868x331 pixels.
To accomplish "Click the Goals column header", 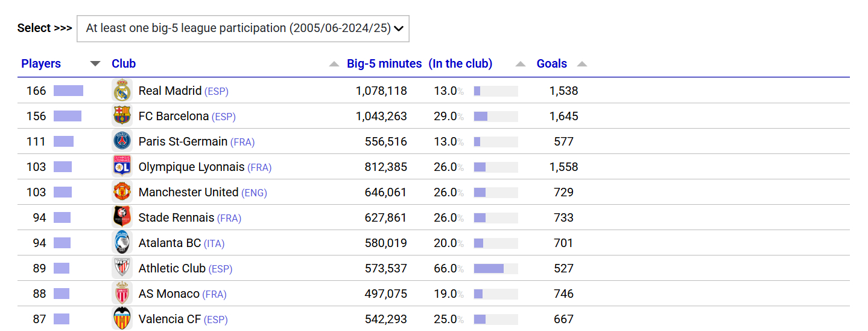I will point(551,64).
